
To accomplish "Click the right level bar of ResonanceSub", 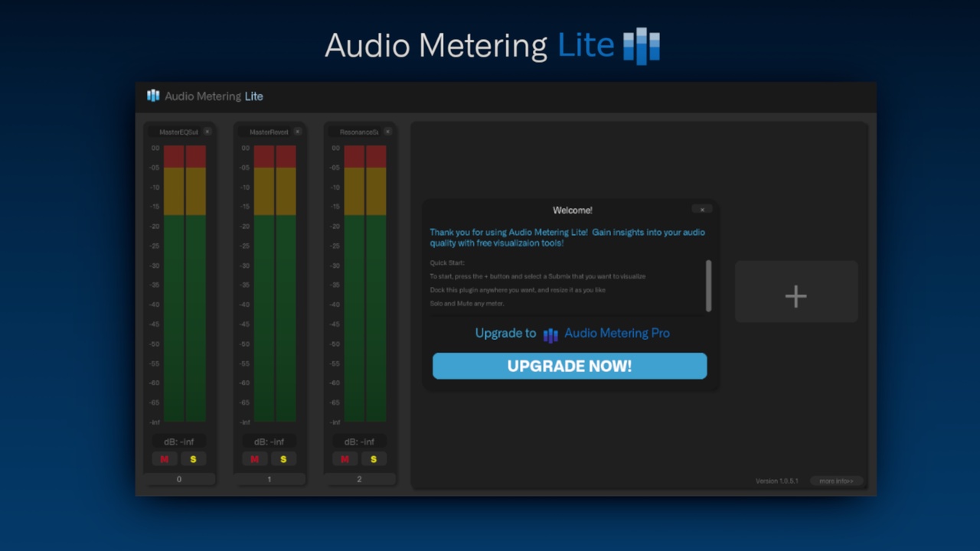I will point(377,283).
